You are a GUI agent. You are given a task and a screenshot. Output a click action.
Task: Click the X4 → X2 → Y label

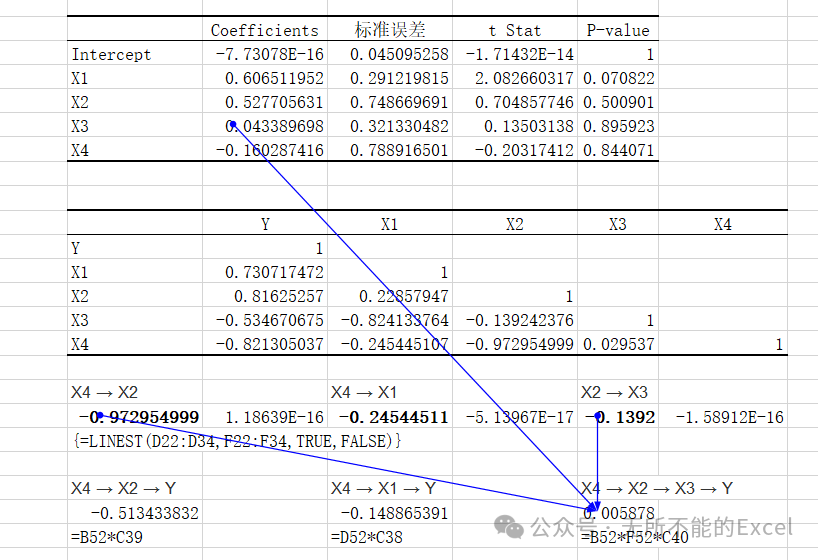[x=124, y=488]
